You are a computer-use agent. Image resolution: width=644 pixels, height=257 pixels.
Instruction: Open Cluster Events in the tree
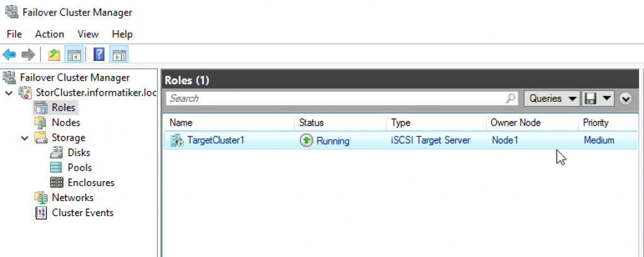coord(82,212)
